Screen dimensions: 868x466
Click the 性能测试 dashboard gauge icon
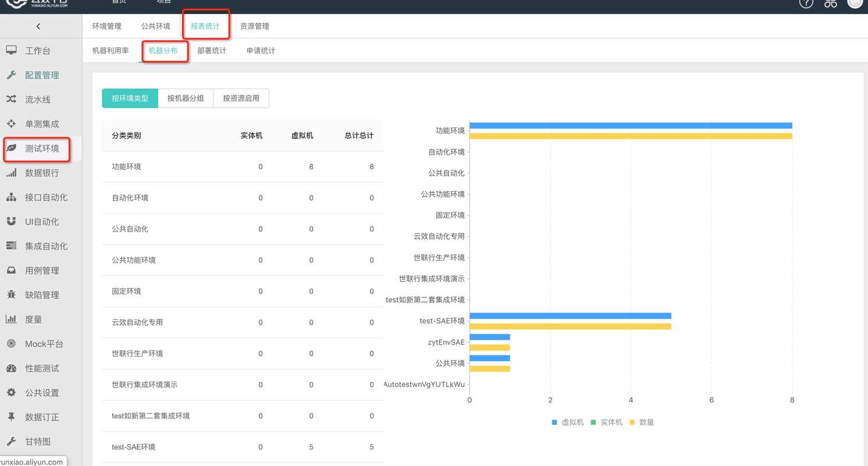click(x=11, y=368)
